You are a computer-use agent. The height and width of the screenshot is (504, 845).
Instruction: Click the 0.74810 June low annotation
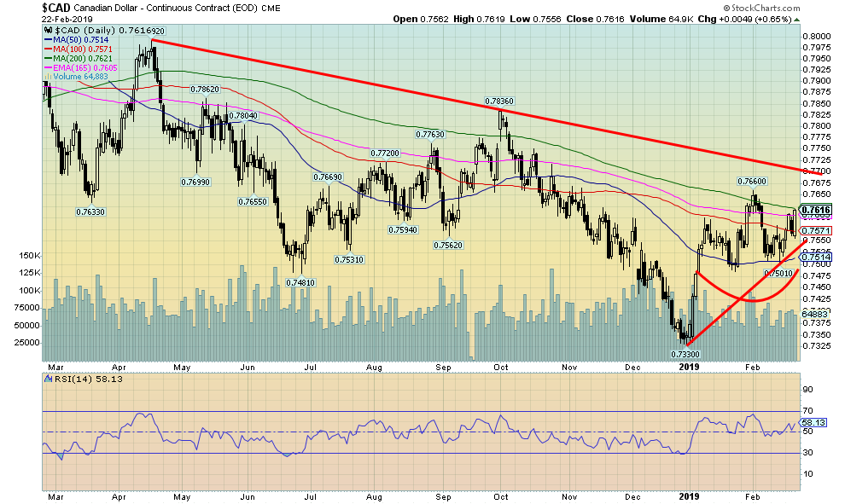click(300, 283)
